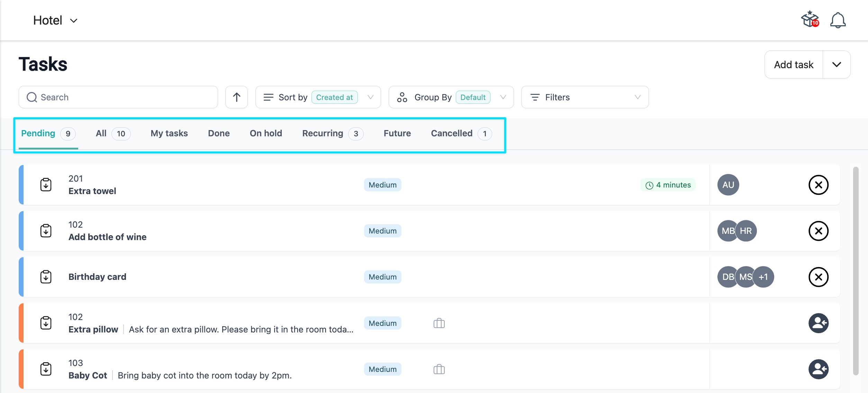Assign user to Extra pillow task
The height and width of the screenshot is (393, 868).
pos(818,323)
